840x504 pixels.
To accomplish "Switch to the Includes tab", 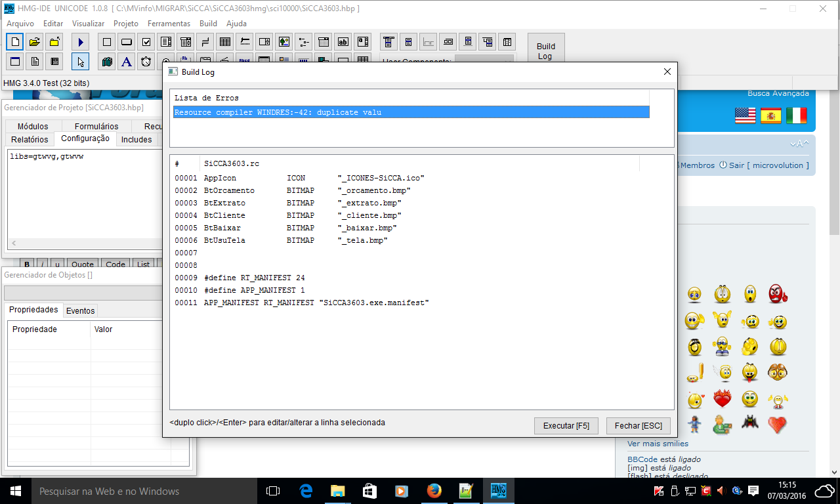I will tap(136, 139).
